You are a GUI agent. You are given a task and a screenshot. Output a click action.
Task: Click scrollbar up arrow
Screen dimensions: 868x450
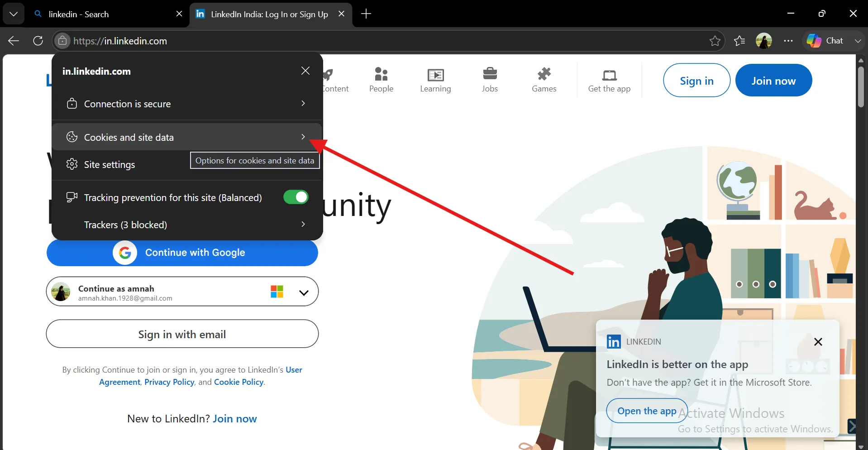coord(861,60)
